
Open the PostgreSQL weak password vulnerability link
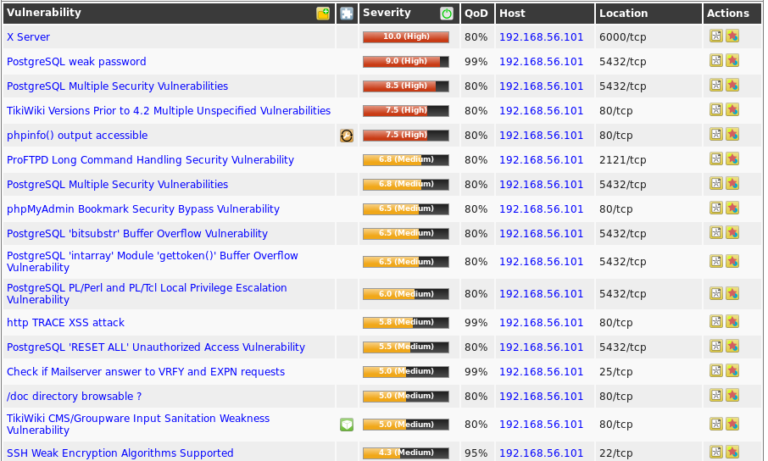(x=76, y=61)
